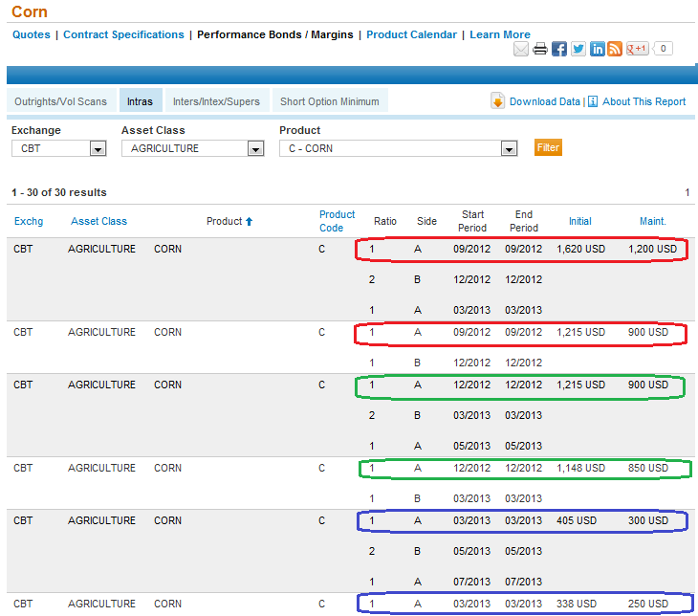698x616 pixels.
Task: Open the Exchange dropdown showing CBT
Action: pos(97,148)
